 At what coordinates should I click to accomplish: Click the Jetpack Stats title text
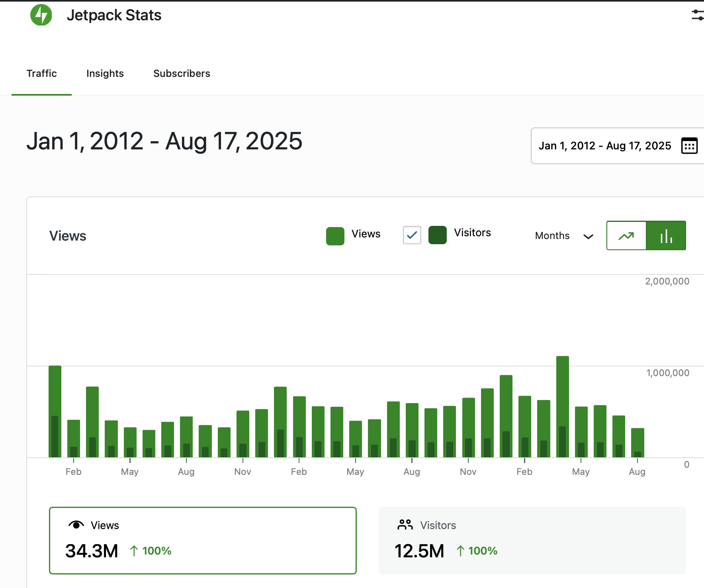coord(114,15)
